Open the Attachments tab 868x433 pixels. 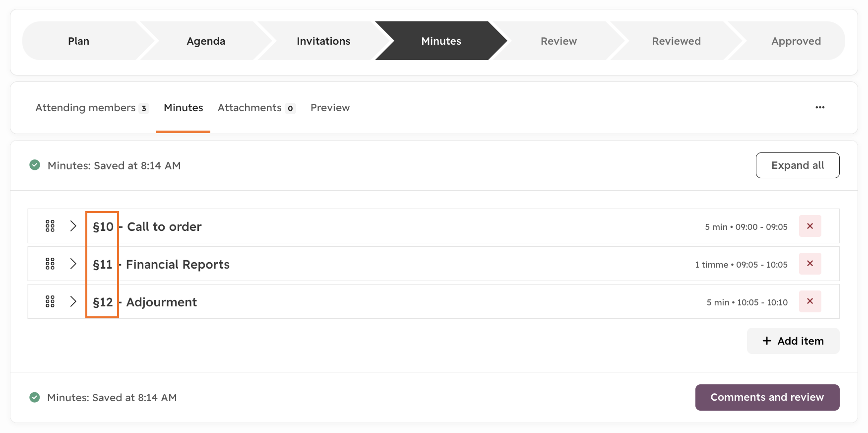[x=256, y=108]
